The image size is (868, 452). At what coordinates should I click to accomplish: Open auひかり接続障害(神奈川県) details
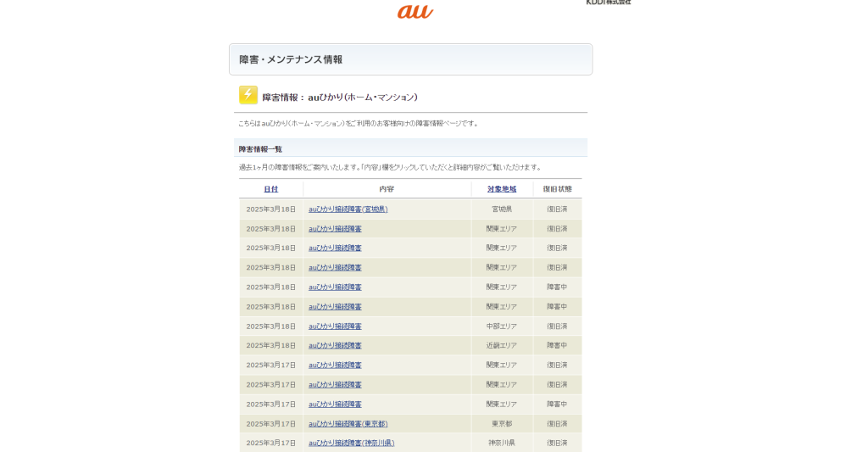click(x=352, y=444)
